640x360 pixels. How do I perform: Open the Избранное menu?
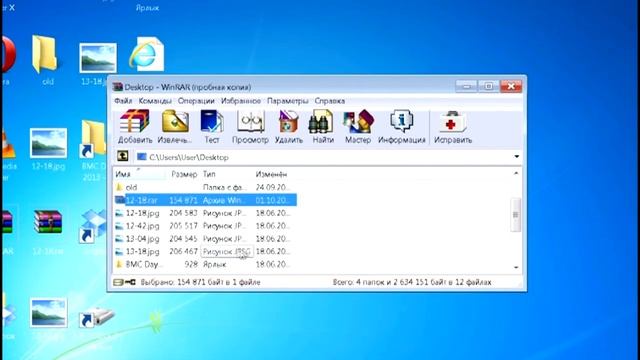click(241, 101)
